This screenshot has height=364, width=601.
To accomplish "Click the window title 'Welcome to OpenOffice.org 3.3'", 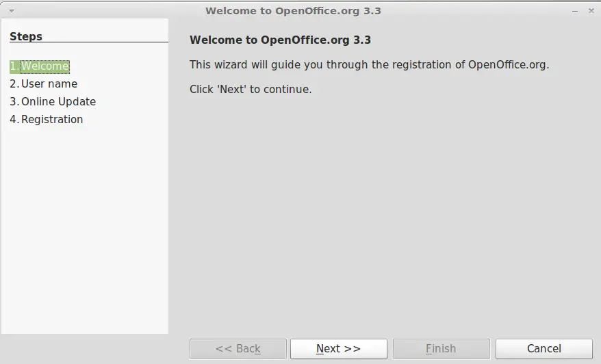I will 293,11.
